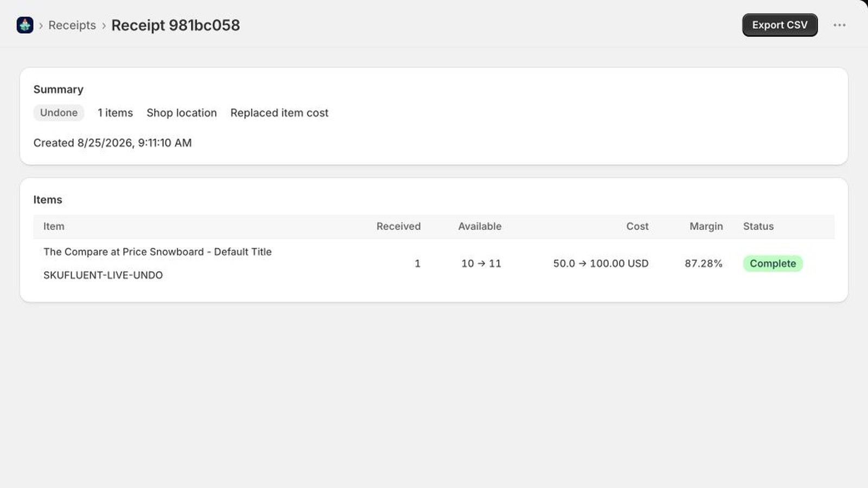
Task: Click the Cost column header
Action: 637,226
